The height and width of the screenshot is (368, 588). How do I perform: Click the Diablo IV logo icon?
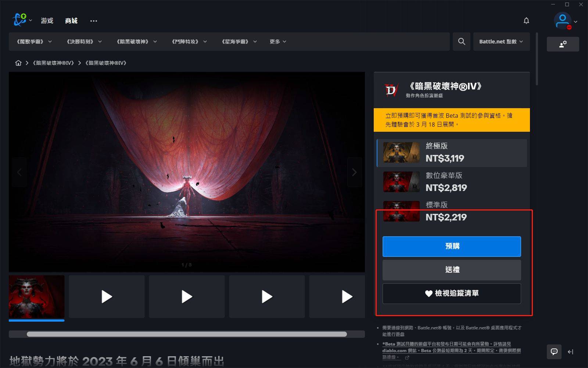(391, 90)
